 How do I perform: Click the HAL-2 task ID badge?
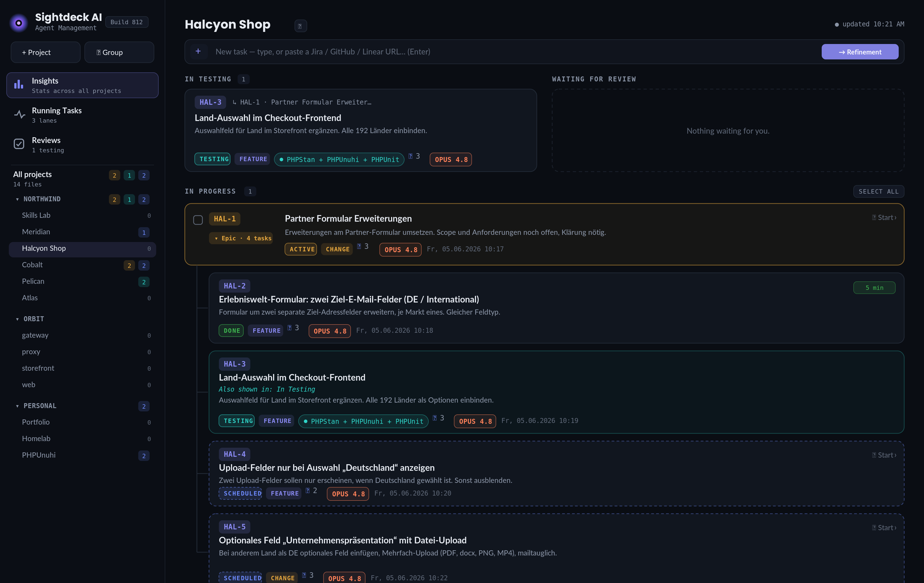(x=235, y=286)
